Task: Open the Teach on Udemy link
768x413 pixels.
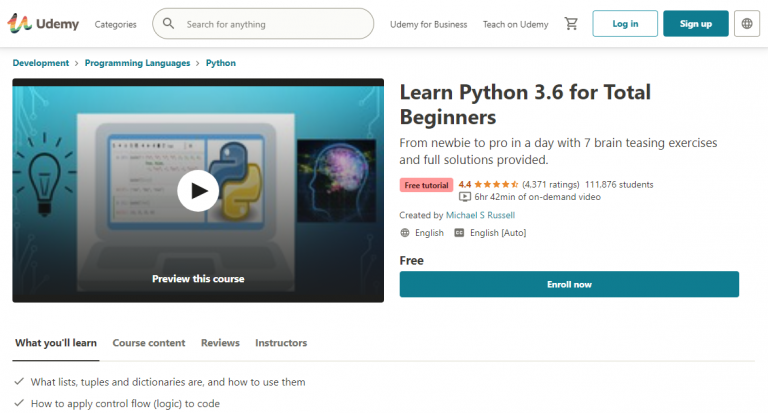Action: pyautogui.click(x=515, y=24)
